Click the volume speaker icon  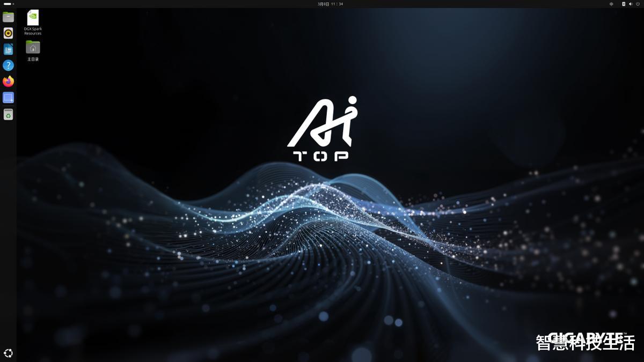(x=631, y=4)
